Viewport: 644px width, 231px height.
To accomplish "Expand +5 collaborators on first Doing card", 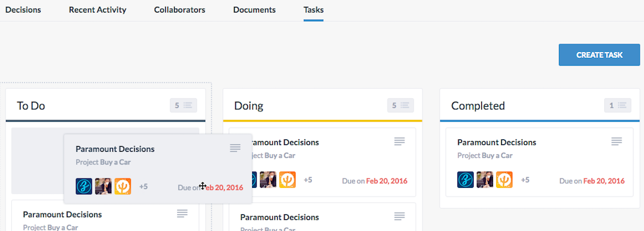I will click(x=308, y=180).
